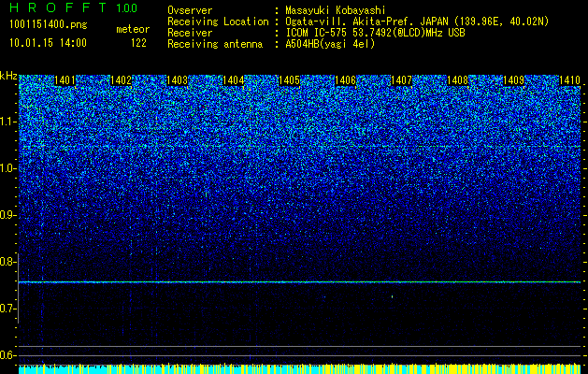Click the 1410 time marker

click(570, 80)
